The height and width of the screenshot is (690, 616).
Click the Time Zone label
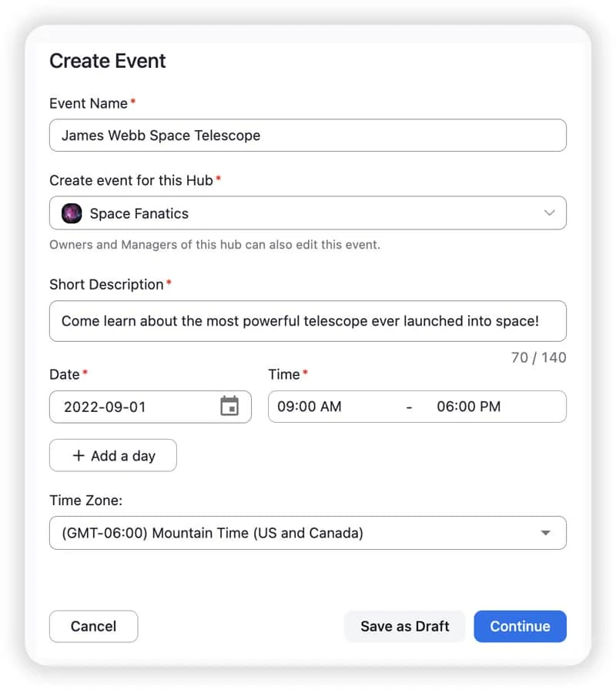pos(85,501)
